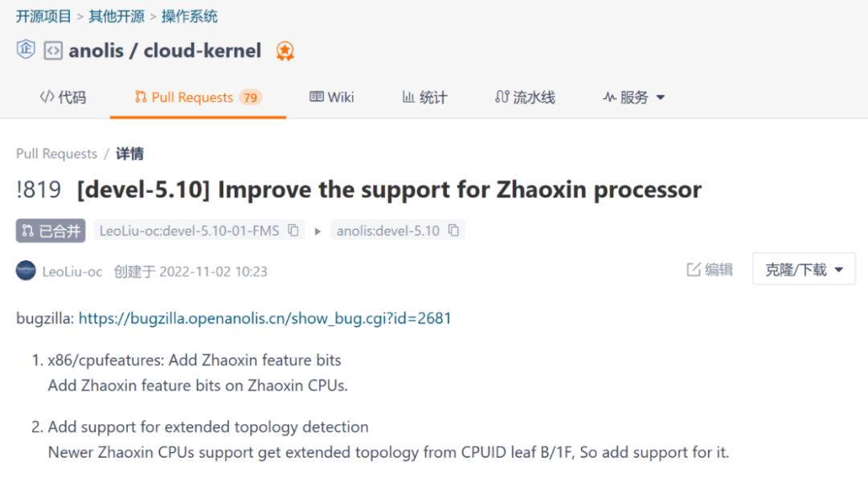
Task: Click the enterprise shield badge icon
Action: [26, 49]
